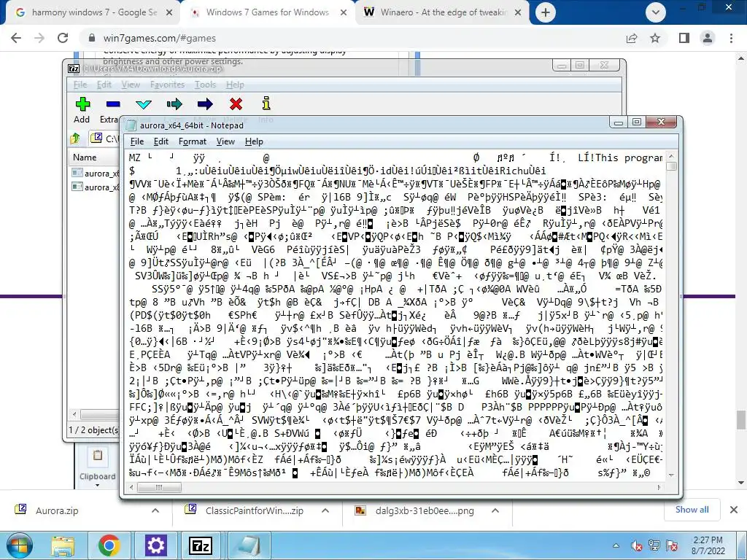Open Notepad Edit menu

click(x=161, y=141)
